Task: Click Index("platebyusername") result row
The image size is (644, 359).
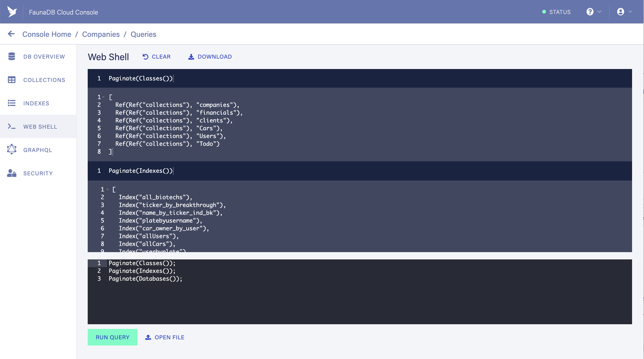Action: click(160, 220)
